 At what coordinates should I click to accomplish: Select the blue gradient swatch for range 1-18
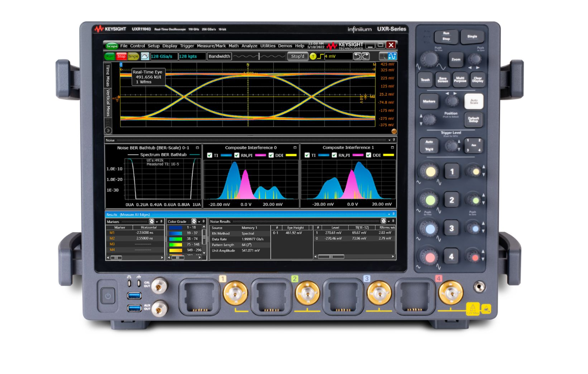[175, 227]
